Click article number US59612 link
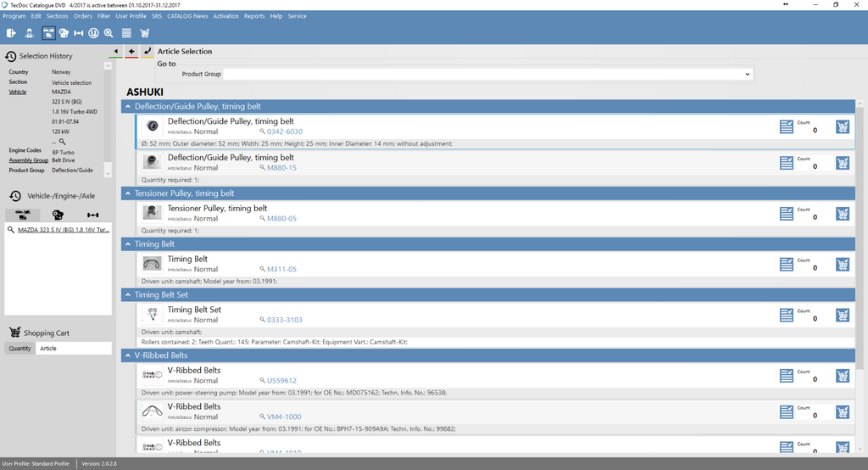The height and width of the screenshot is (470, 868). coord(281,381)
